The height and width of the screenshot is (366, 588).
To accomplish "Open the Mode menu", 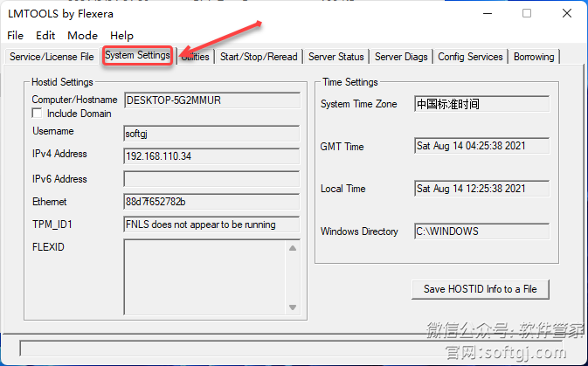I will 83,36.
